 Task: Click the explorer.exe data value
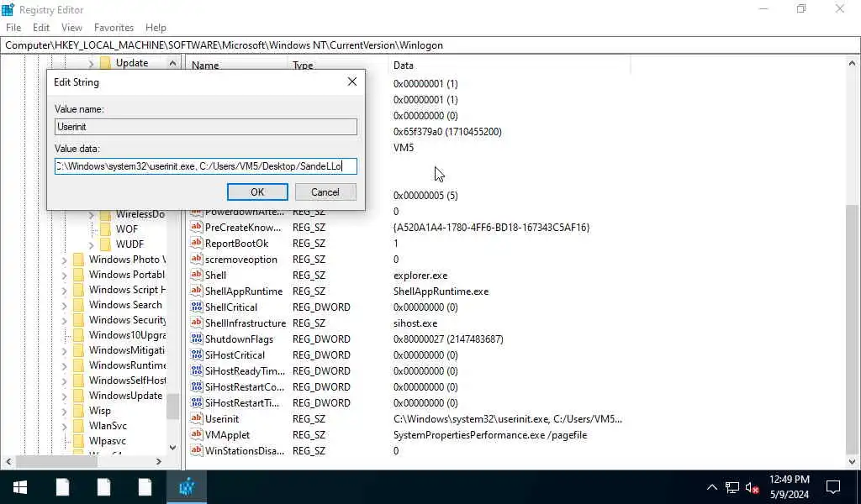420,276
